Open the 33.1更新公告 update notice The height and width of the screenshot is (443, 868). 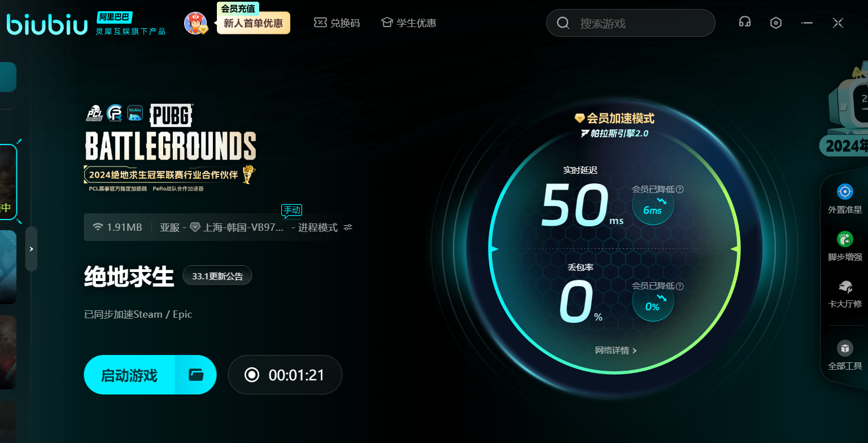pos(217,276)
